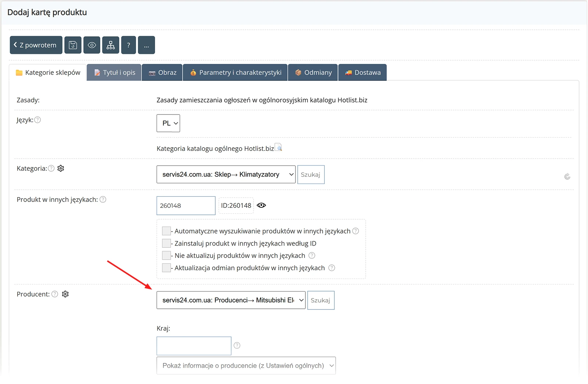Open the Producent Mitsubishi dropdown
The height and width of the screenshot is (384, 588).
click(231, 300)
